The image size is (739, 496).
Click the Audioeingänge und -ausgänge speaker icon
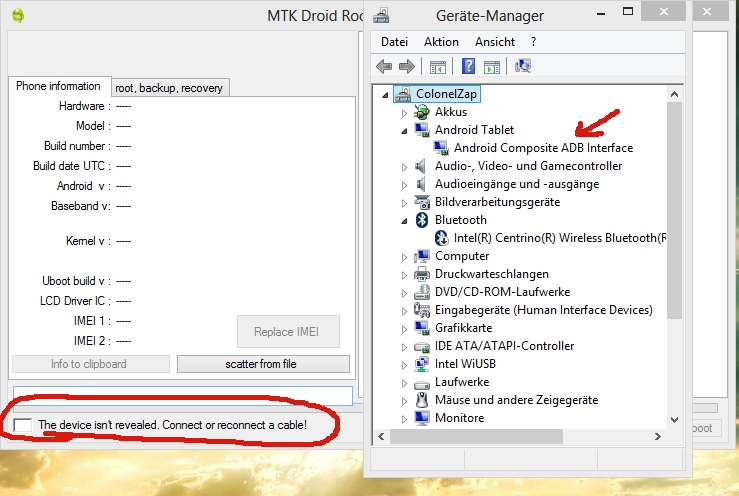pos(421,184)
